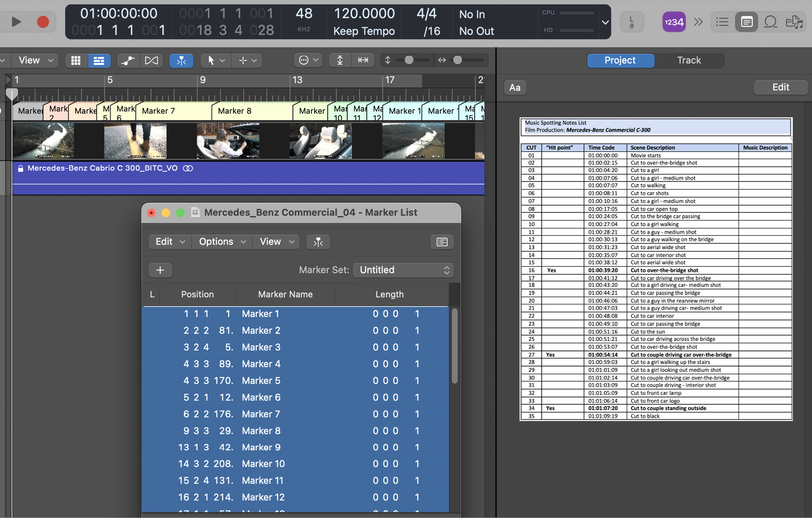Click the Keep Tempo mode label
Screen dimensions: 812x518
point(364,31)
